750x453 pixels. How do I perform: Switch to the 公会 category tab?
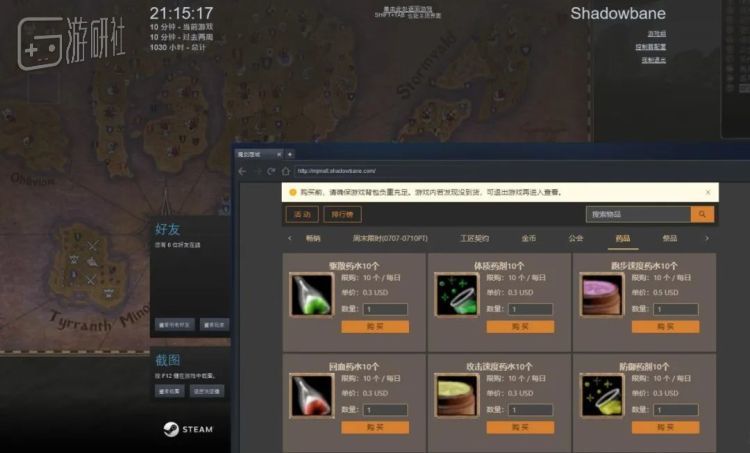(x=576, y=238)
